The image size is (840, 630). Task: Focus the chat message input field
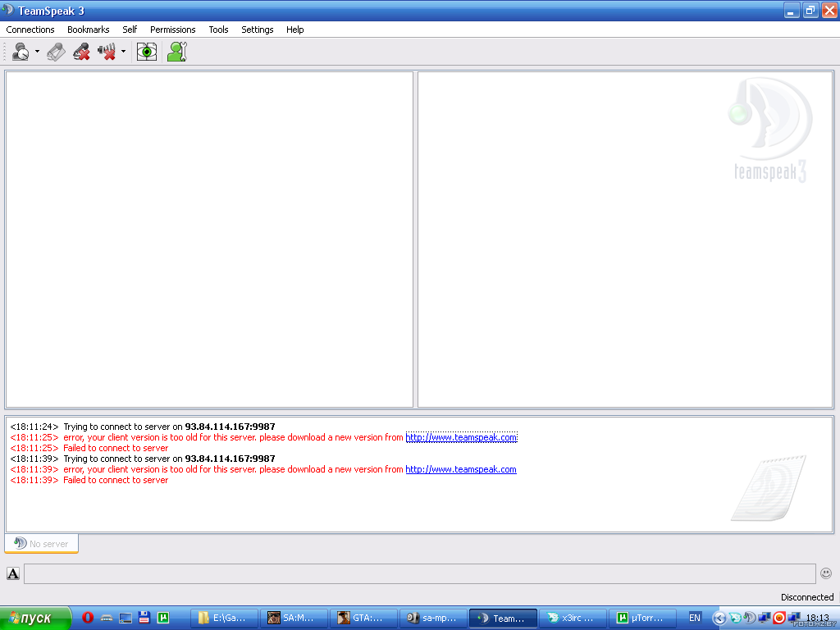419,573
